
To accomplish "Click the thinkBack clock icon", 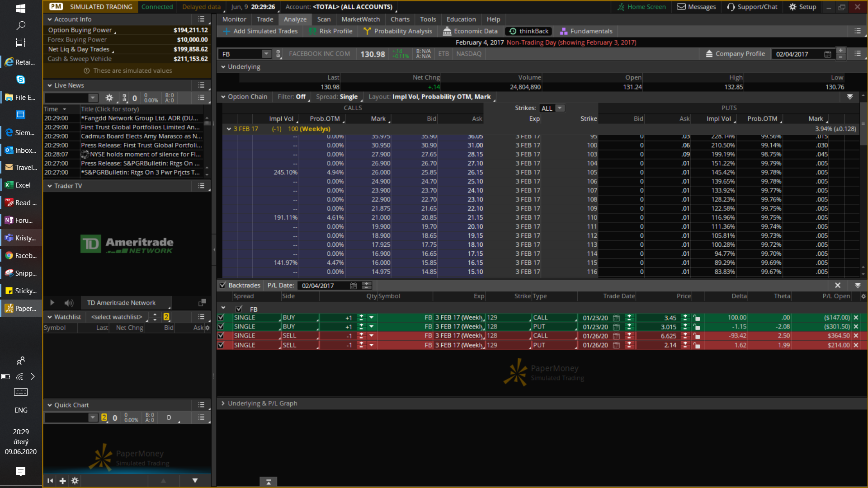I will [513, 31].
